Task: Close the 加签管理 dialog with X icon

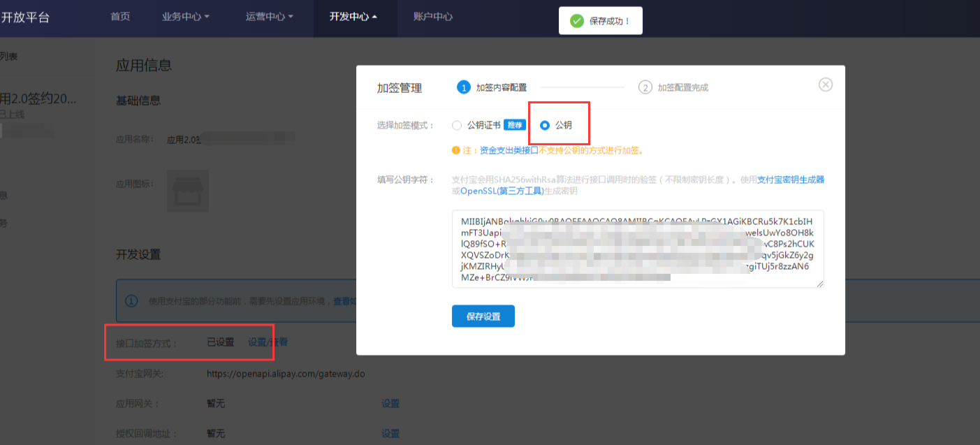Action: tap(825, 85)
